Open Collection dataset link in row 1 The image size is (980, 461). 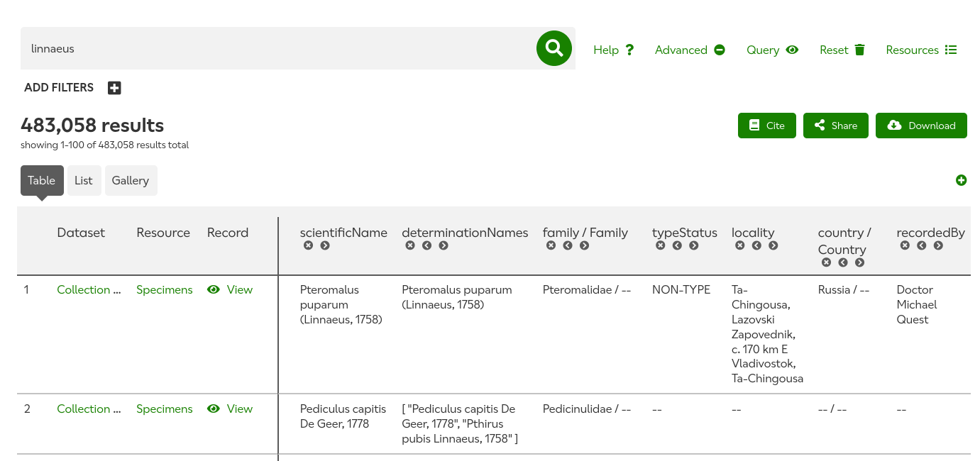coord(89,289)
